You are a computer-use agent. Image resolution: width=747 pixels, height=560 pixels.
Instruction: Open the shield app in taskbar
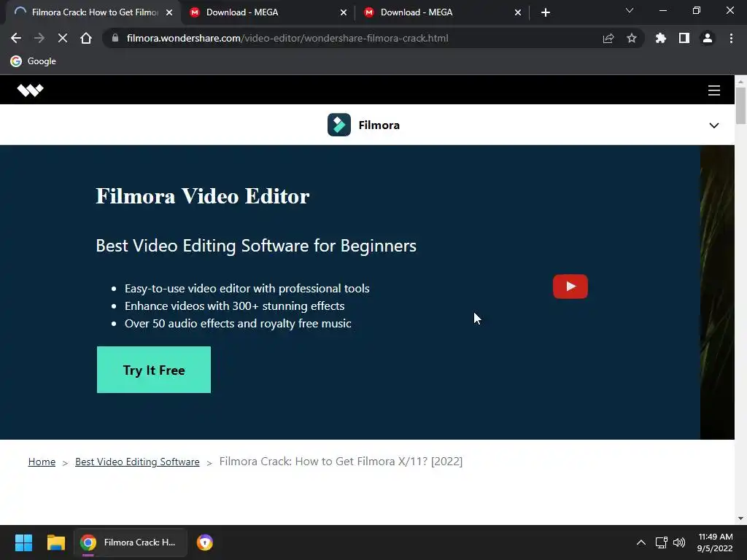(205, 542)
